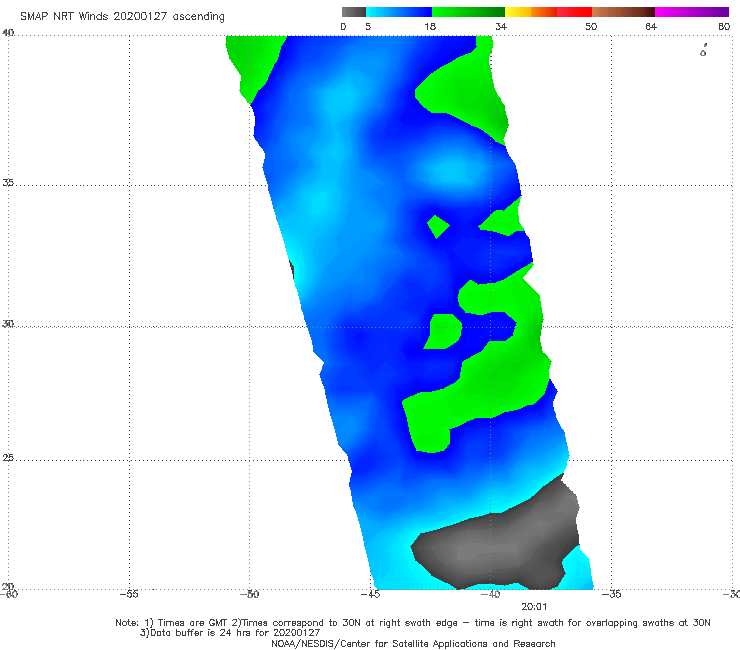This screenshot has height=650, width=740.
Task: Click the longitude axis label -45
Action: (x=370, y=594)
